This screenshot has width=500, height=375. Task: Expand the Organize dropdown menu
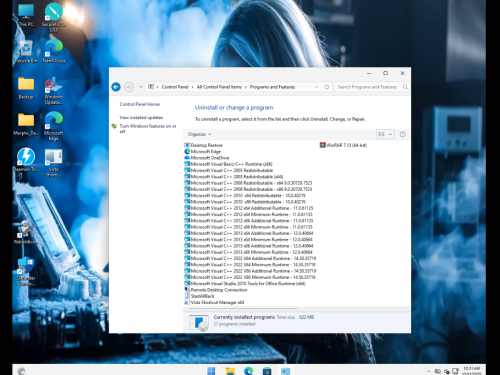coord(199,134)
